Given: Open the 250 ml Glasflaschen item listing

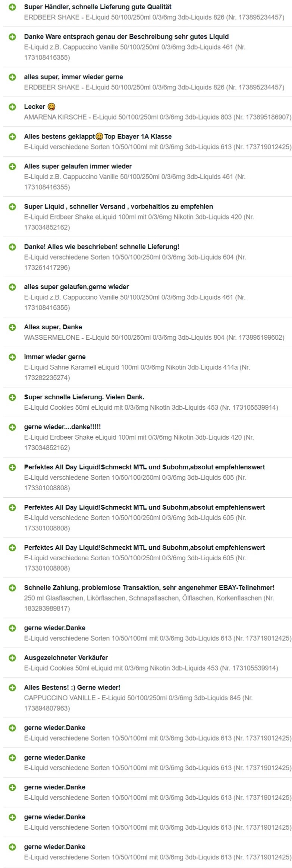Looking at the screenshot, I should (149, 603).
